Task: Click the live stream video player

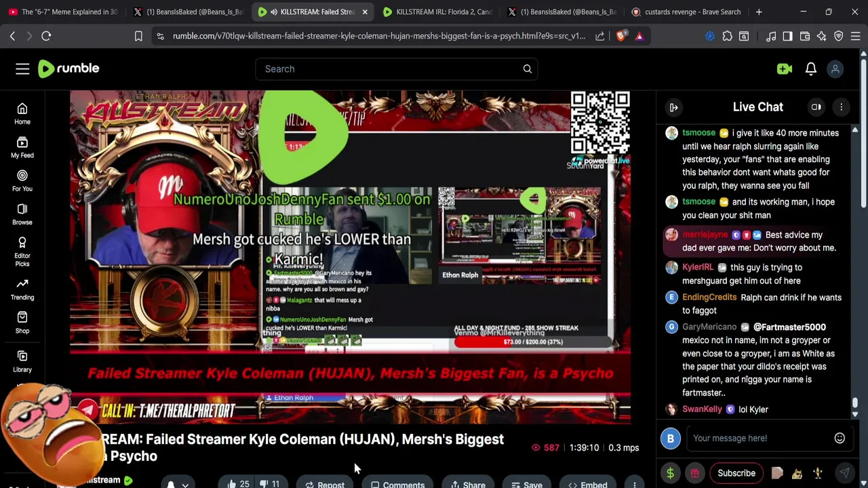Action: [350, 257]
